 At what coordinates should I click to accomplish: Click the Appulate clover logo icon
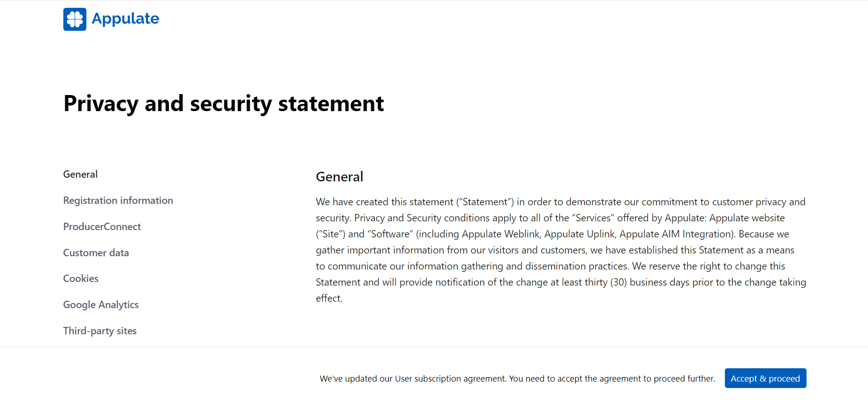(75, 19)
